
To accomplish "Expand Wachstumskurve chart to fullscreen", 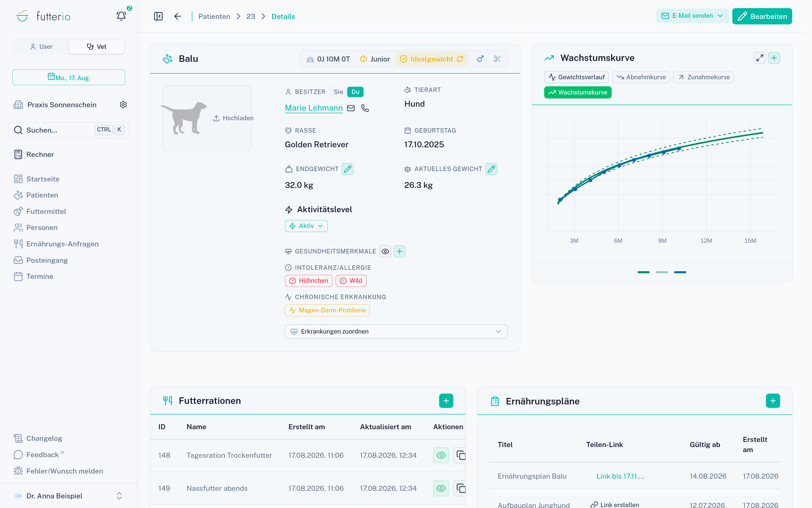I will pyautogui.click(x=760, y=58).
